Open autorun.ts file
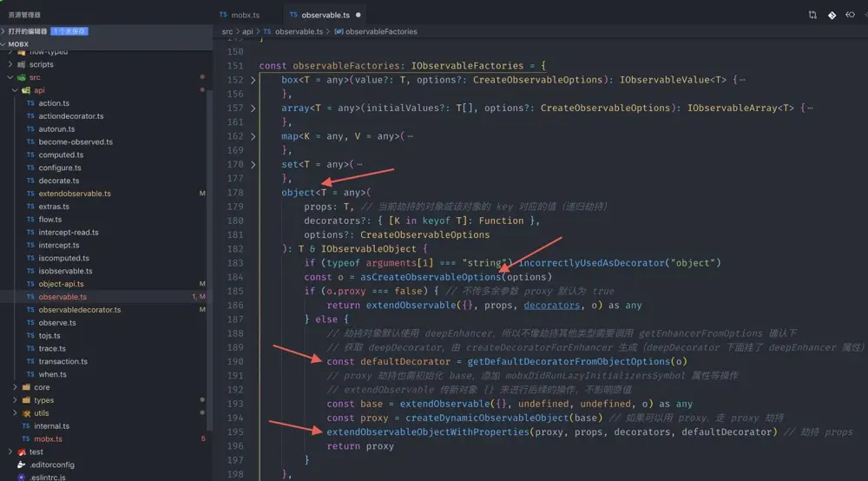 pyautogui.click(x=56, y=129)
